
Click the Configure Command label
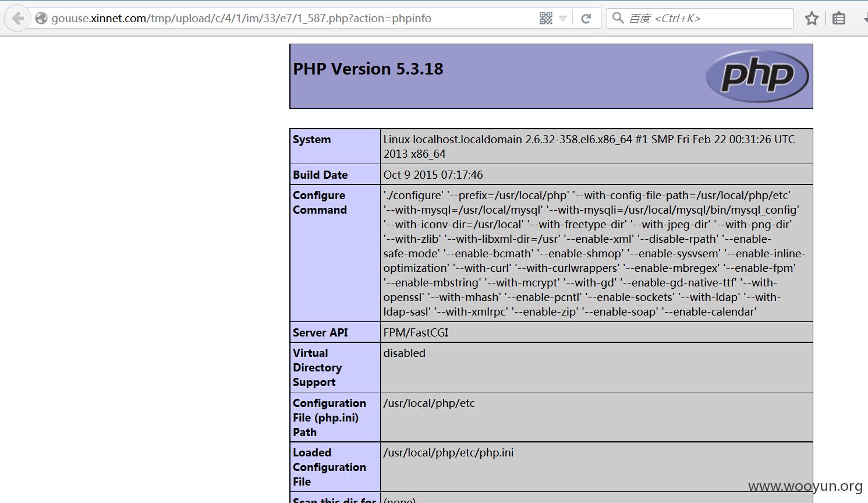[320, 203]
